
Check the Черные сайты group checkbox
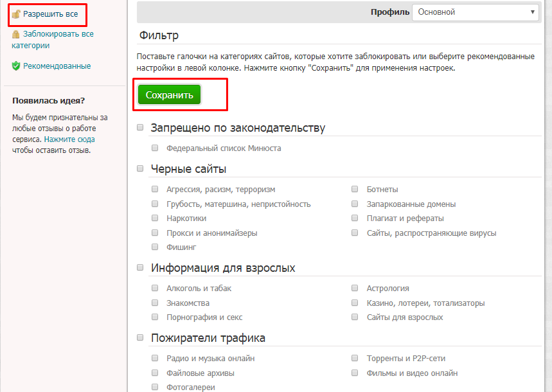pos(140,168)
